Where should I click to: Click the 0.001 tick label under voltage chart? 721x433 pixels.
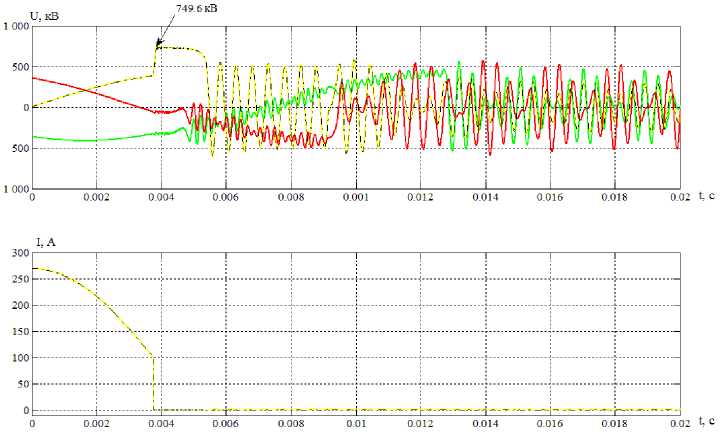[x=356, y=197]
